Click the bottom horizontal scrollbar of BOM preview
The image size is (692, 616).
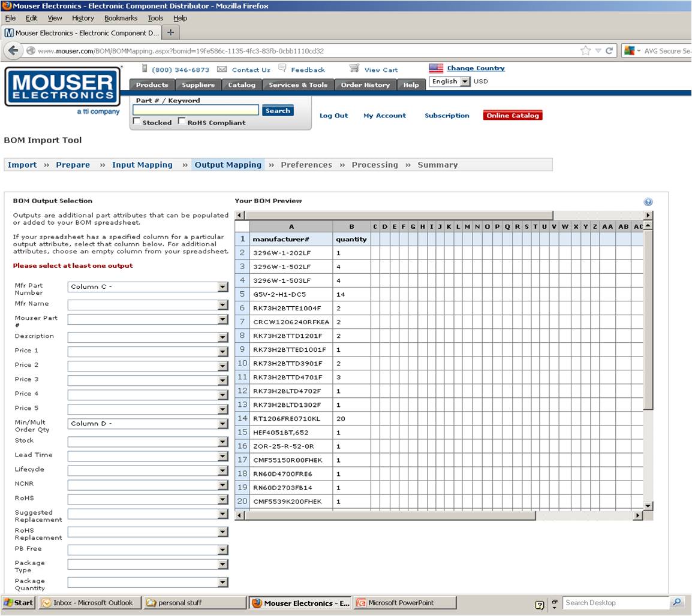(439, 515)
